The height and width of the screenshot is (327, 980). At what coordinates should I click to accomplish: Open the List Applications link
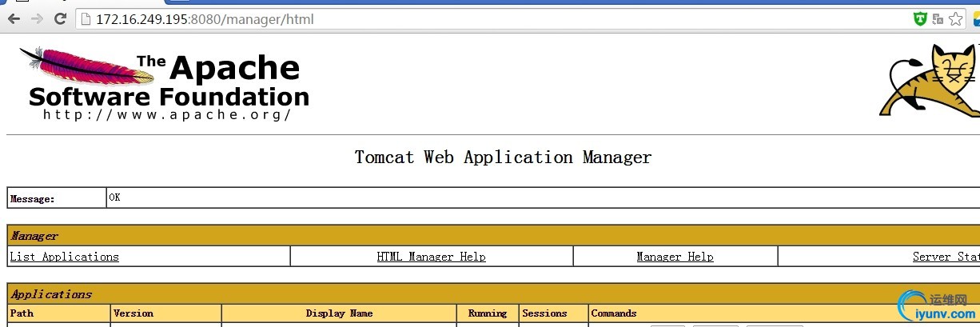click(x=64, y=257)
